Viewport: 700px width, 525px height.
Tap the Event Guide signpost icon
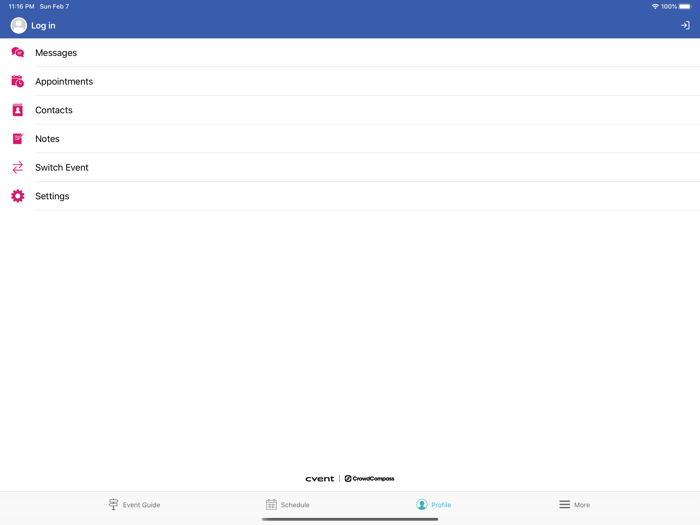click(113, 504)
